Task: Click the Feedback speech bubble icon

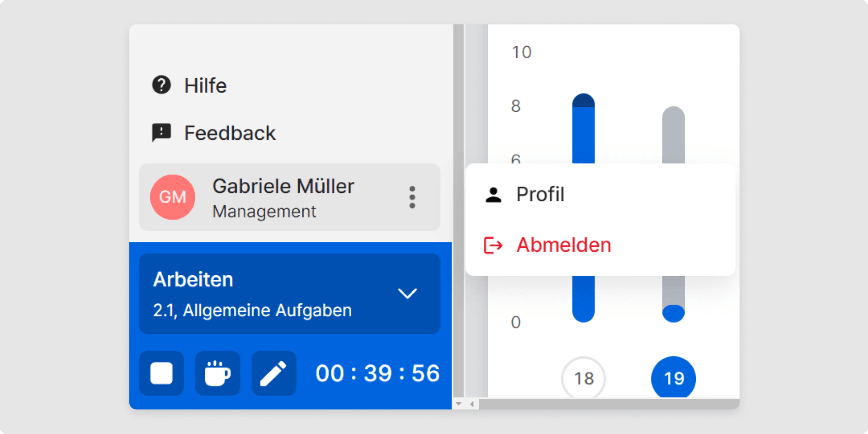Action: (161, 132)
